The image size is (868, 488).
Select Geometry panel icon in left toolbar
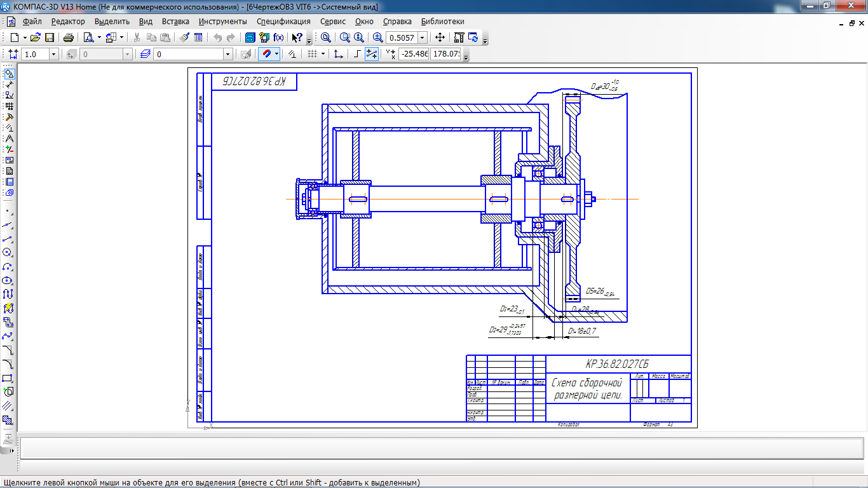9,74
